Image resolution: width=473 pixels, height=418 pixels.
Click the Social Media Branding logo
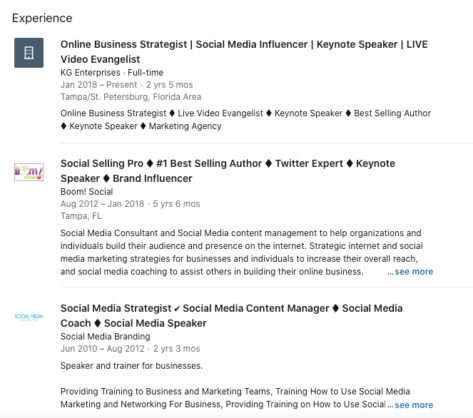click(x=29, y=316)
